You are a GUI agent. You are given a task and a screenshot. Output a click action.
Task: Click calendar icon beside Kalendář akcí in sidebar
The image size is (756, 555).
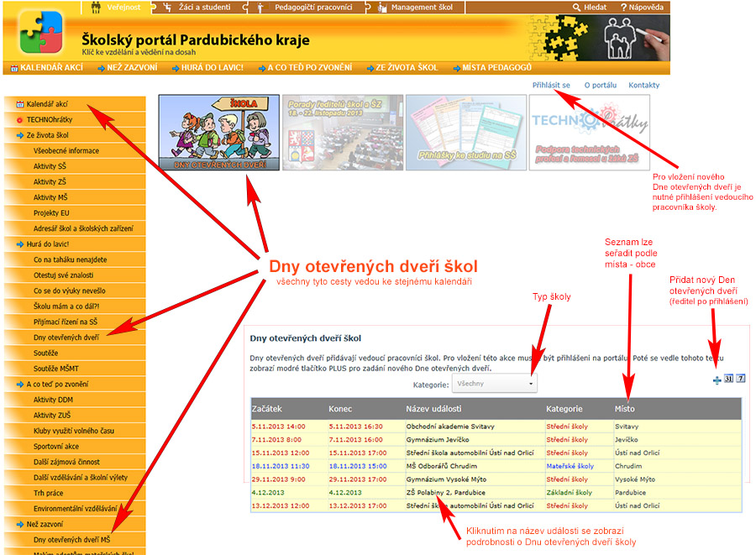tap(20, 104)
